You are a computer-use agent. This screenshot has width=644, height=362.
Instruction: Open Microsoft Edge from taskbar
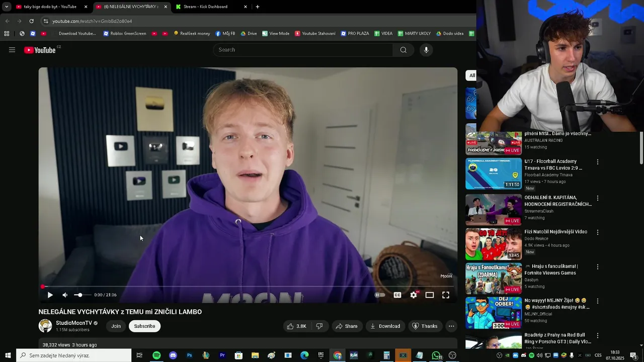304,355
